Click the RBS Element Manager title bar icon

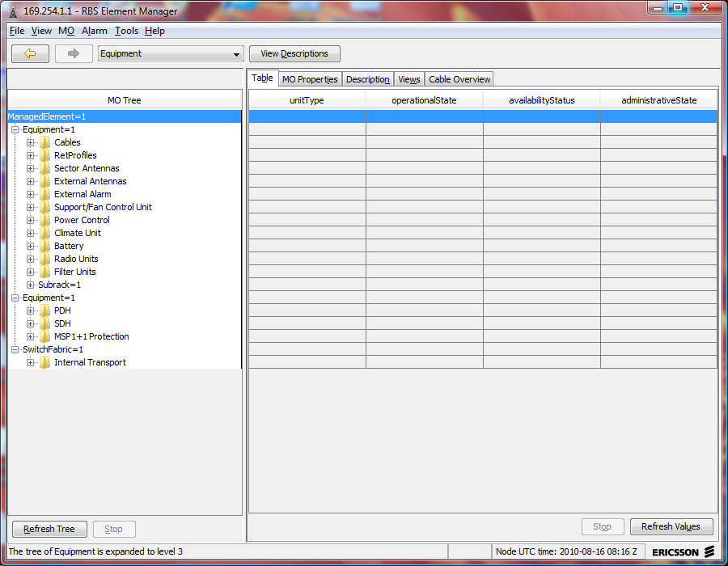tap(13, 11)
